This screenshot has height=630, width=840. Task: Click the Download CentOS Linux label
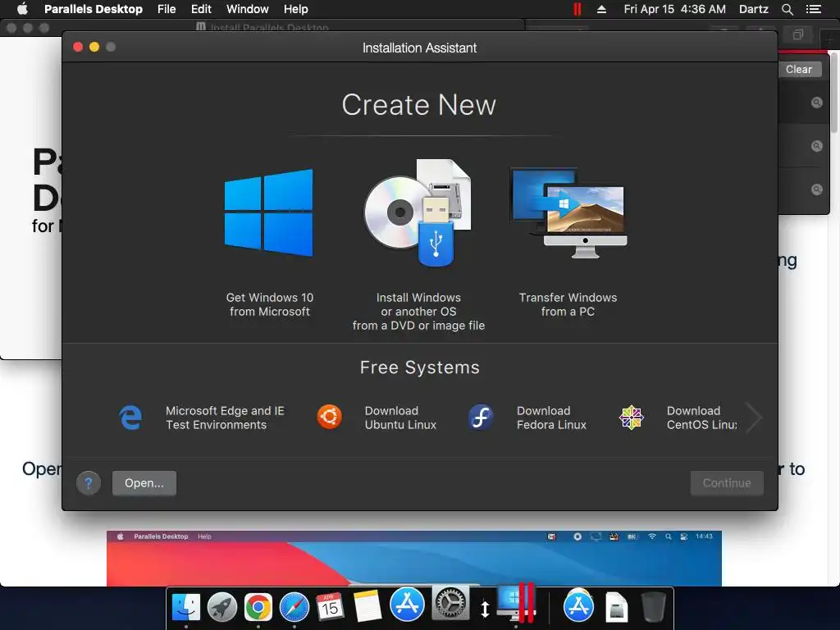tap(702, 418)
